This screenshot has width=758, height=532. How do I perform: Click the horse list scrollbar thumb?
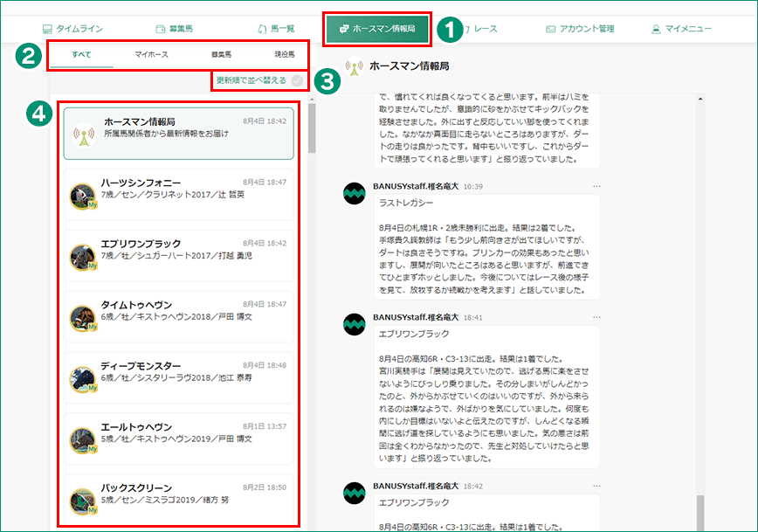[x=312, y=128]
